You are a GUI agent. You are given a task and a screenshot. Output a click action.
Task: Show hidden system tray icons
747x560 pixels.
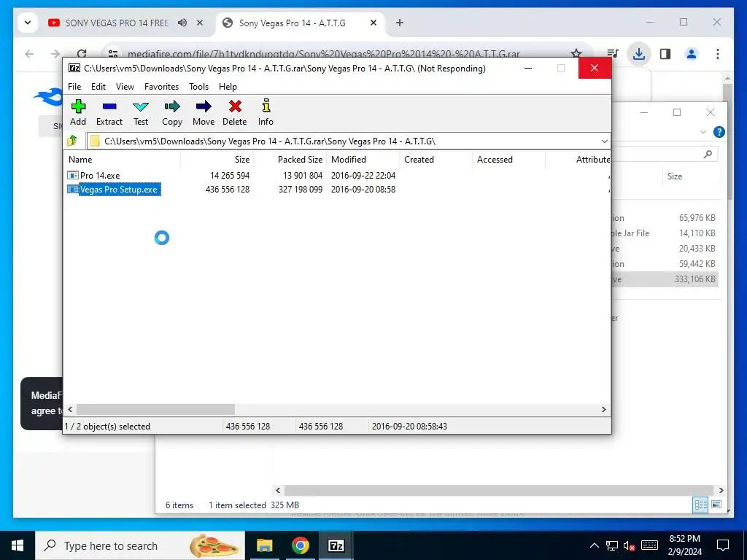(594, 545)
